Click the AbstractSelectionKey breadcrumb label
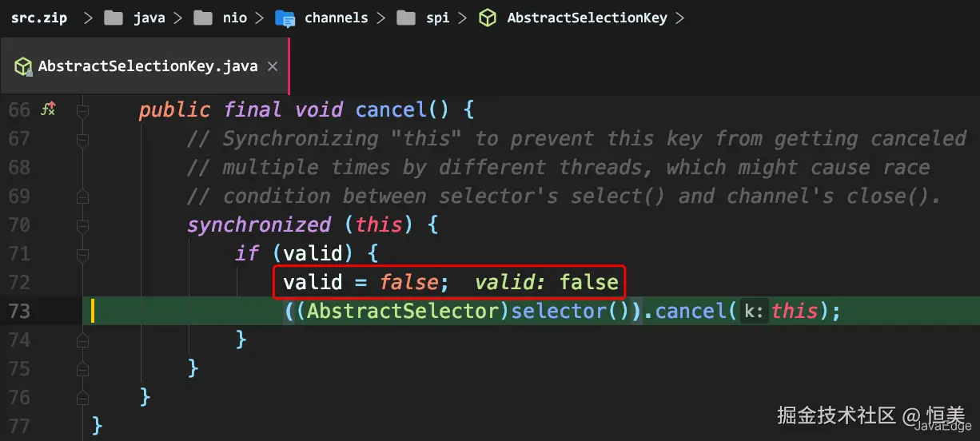980x441 pixels. [587, 18]
